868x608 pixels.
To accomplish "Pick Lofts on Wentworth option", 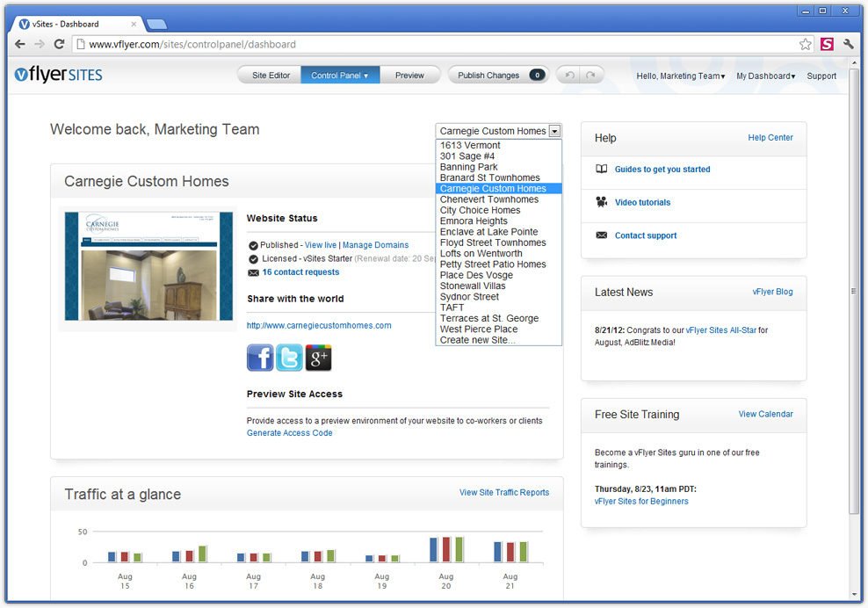I will (x=498, y=253).
